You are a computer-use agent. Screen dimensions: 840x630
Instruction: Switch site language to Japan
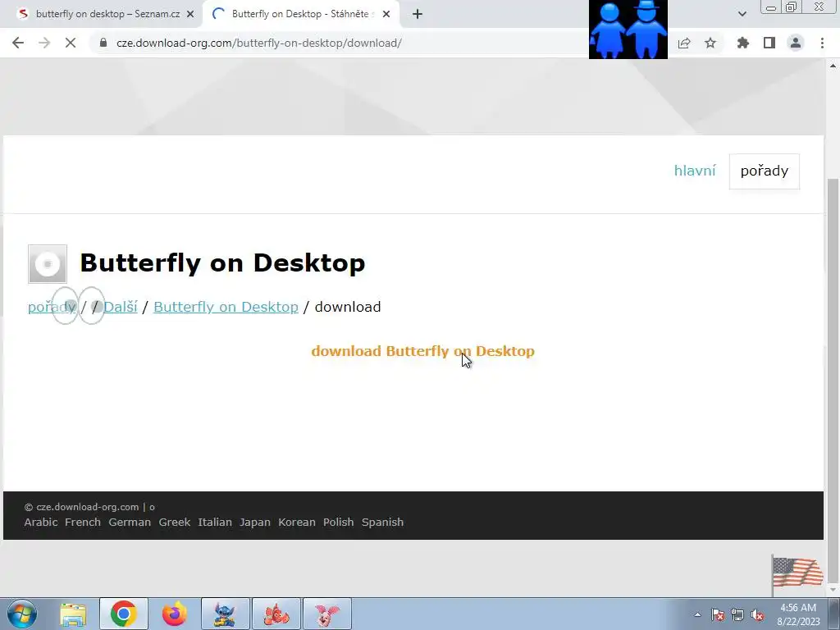pyautogui.click(x=255, y=523)
